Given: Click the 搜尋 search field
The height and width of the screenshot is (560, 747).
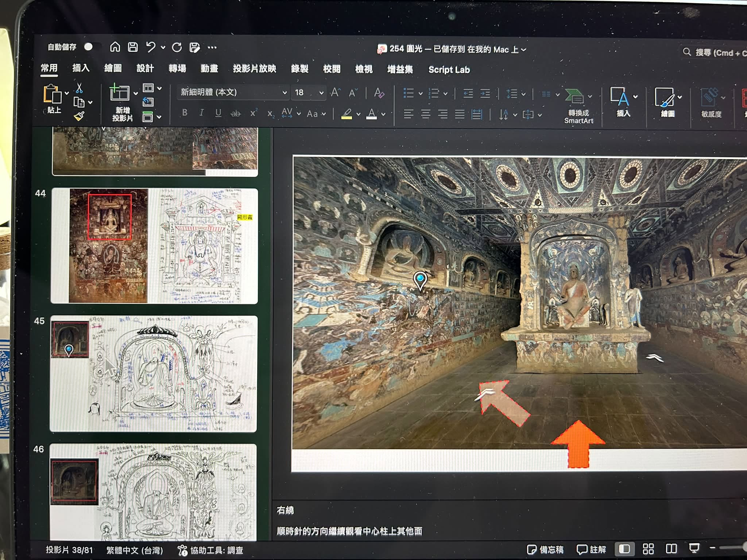Looking at the screenshot, I should click(x=714, y=52).
